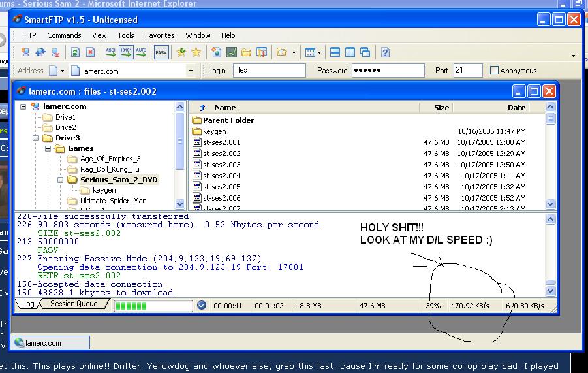Click the green transfer progress bar
The height and width of the screenshot is (373, 588).
pos(153,306)
